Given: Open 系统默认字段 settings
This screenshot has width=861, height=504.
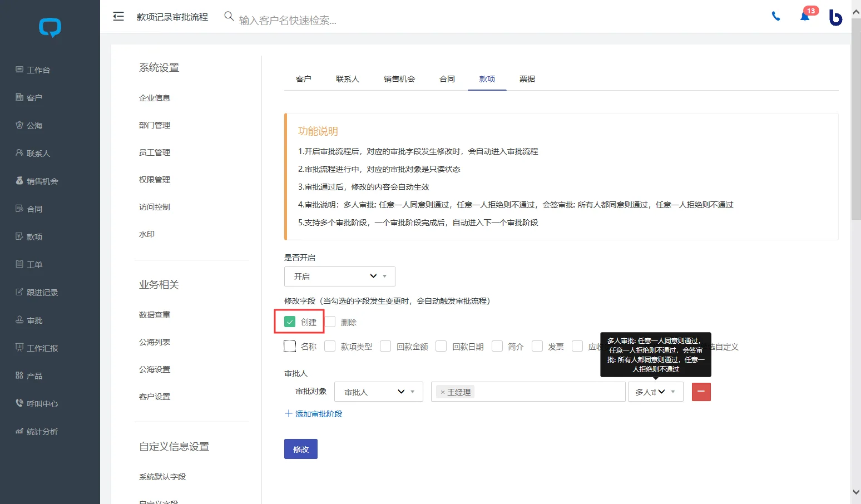Looking at the screenshot, I should pyautogui.click(x=162, y=477).
